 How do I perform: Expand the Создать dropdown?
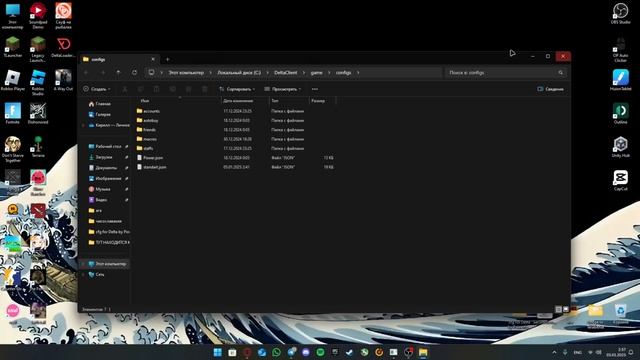click(x=97, y=89)
